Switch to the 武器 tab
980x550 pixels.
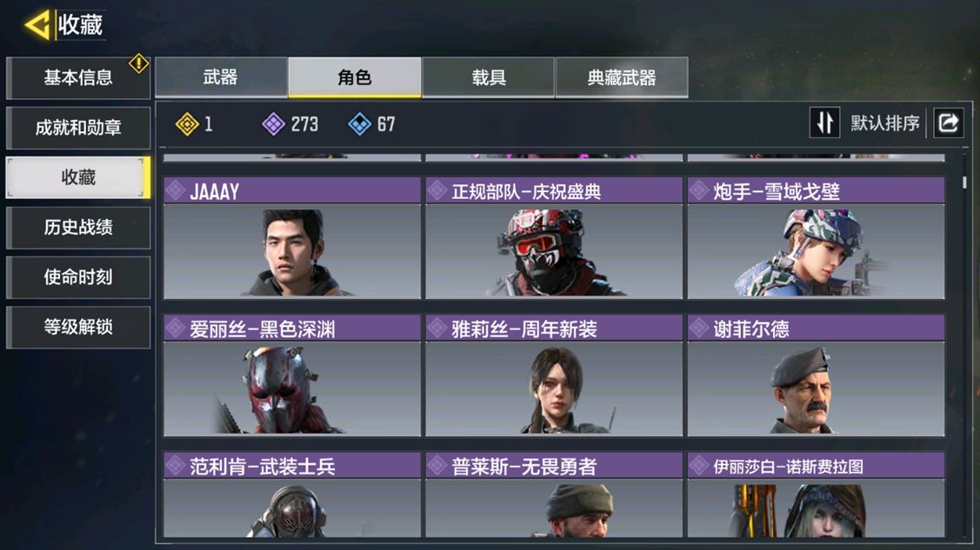(221, 77)
